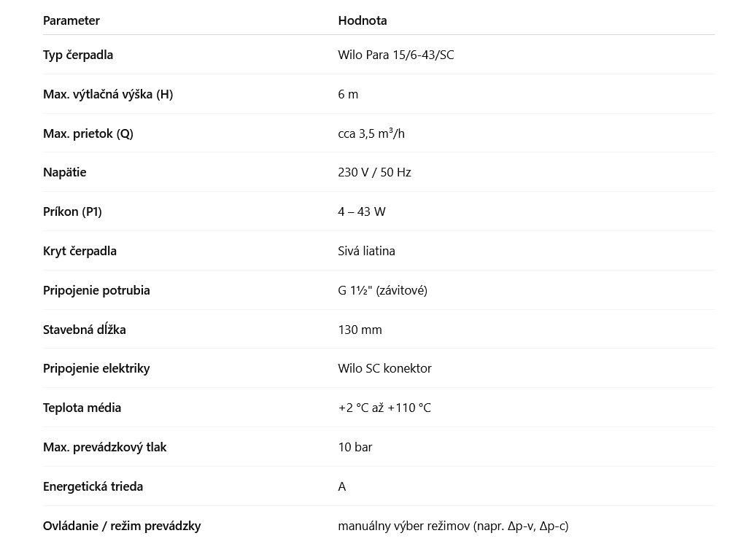
Task: Select the "+2 °C až +110 °C" value
Action: [384, 408]
